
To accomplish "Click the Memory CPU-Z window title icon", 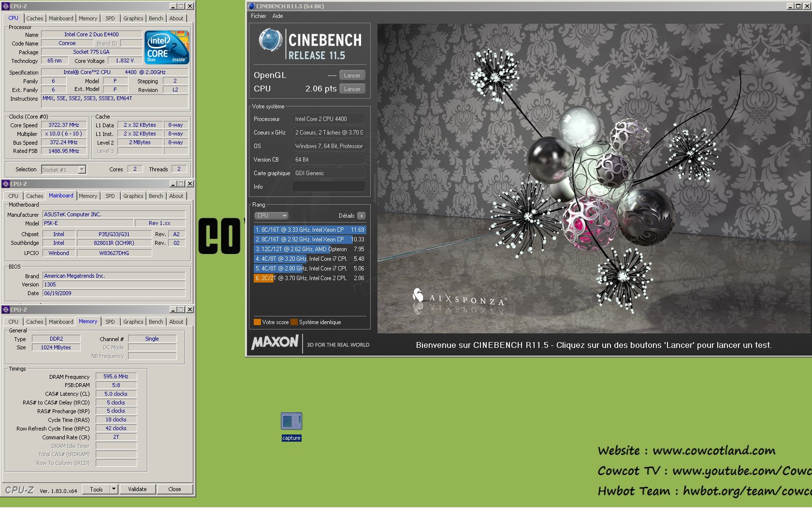I will (x=6, y=310).
